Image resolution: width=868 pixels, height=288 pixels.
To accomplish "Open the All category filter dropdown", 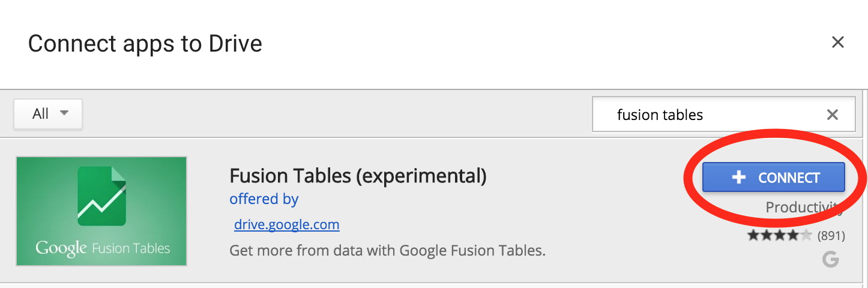I will [48, 114].
